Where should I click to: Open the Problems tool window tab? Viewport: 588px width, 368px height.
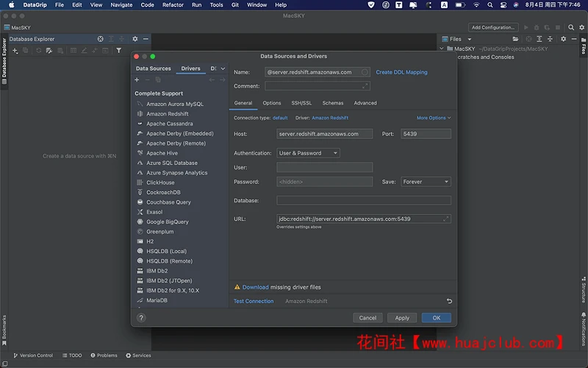point(104,355)
